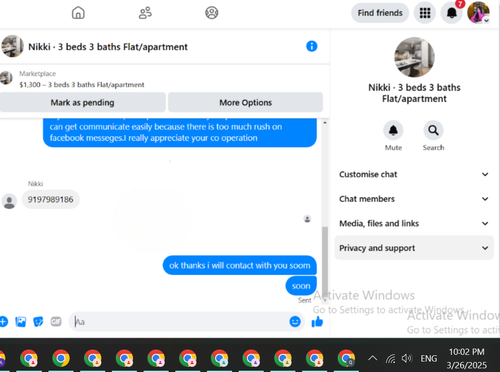The width and height of the screenshot is (500, 372).
Task: Go to Facebook Home icon
Action: (78, 13)
